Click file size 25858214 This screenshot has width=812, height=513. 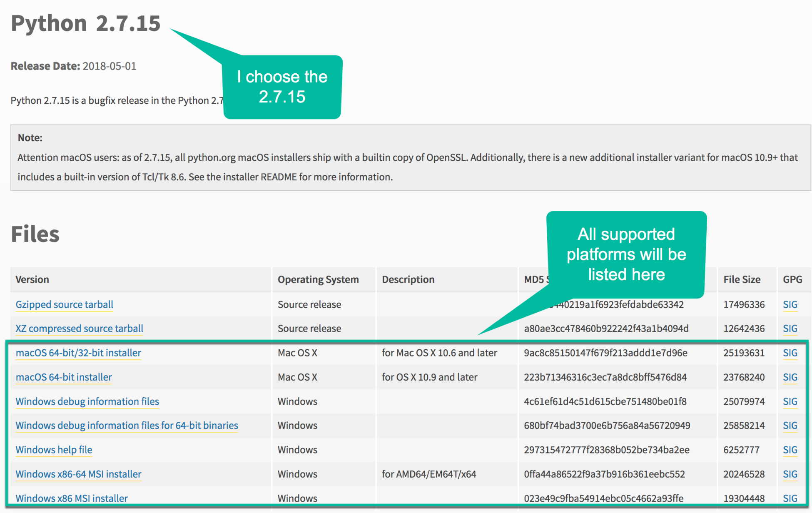point(744,425)
